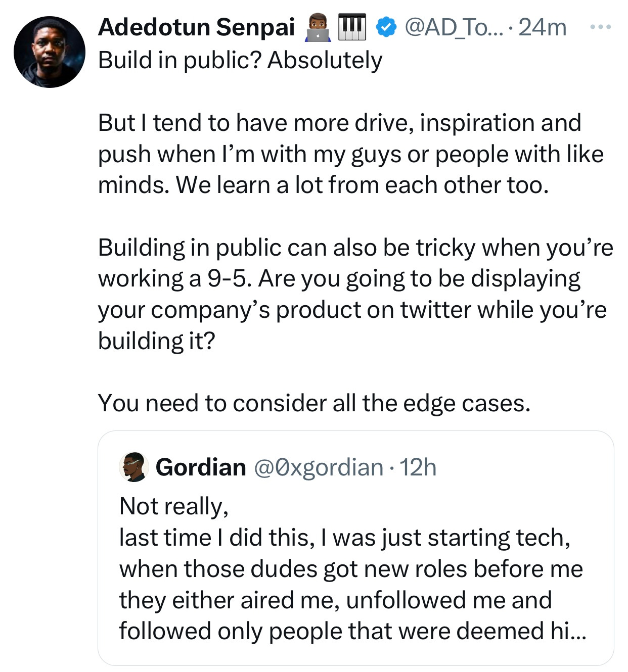Click the @0xgordian handle
The width and height of the screenshot is (628, 672).
[x=318, y=467]
